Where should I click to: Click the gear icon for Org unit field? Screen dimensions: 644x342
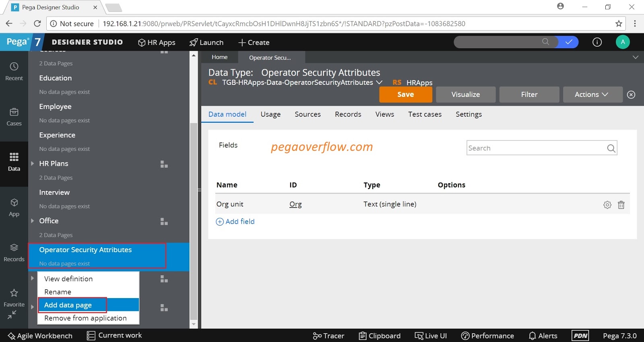(607, 205)
